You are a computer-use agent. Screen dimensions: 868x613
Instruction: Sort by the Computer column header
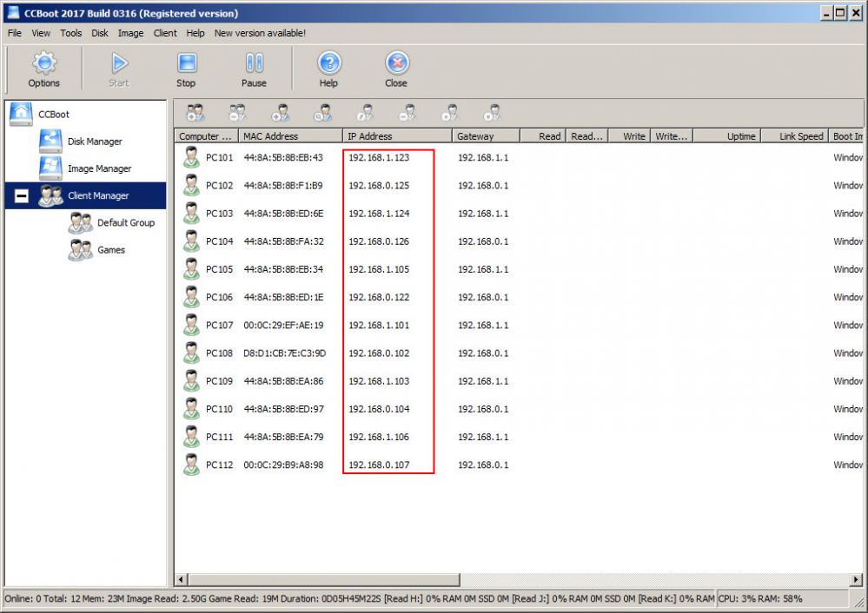tap(207, 136)
